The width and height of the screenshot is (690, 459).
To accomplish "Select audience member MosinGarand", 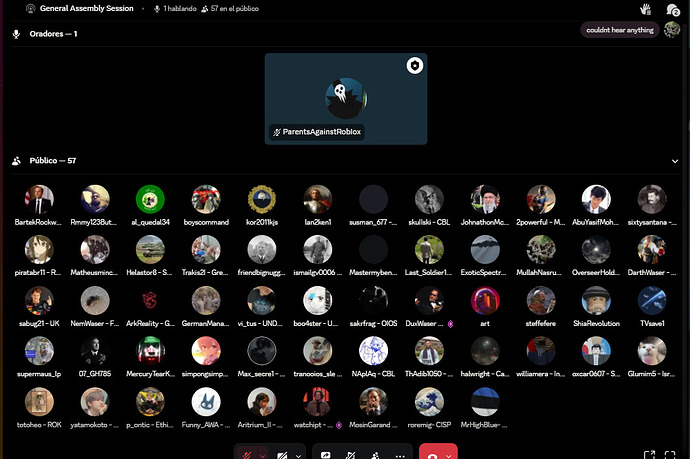I will click(x=373, y=408).
